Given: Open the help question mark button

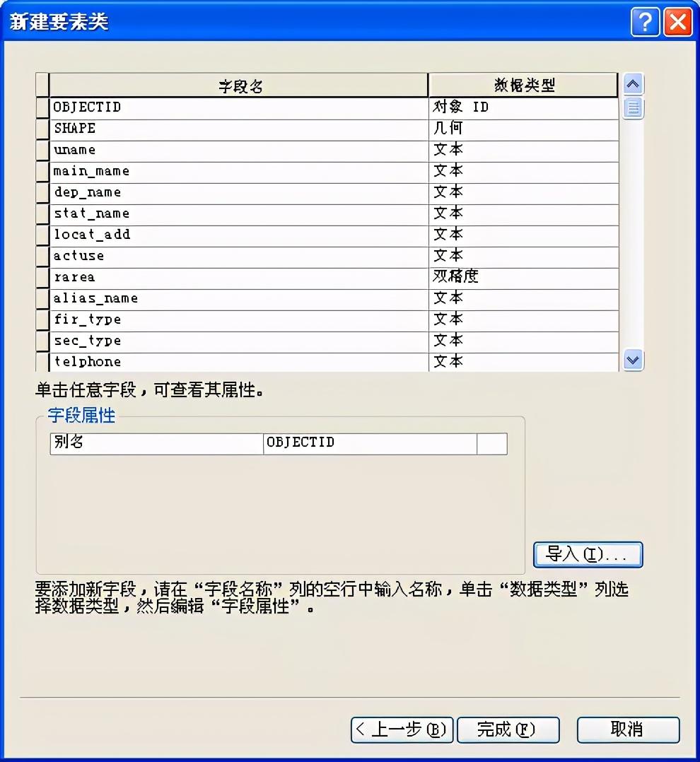Looking at the screenshot, I should click(x=645, y=22).
